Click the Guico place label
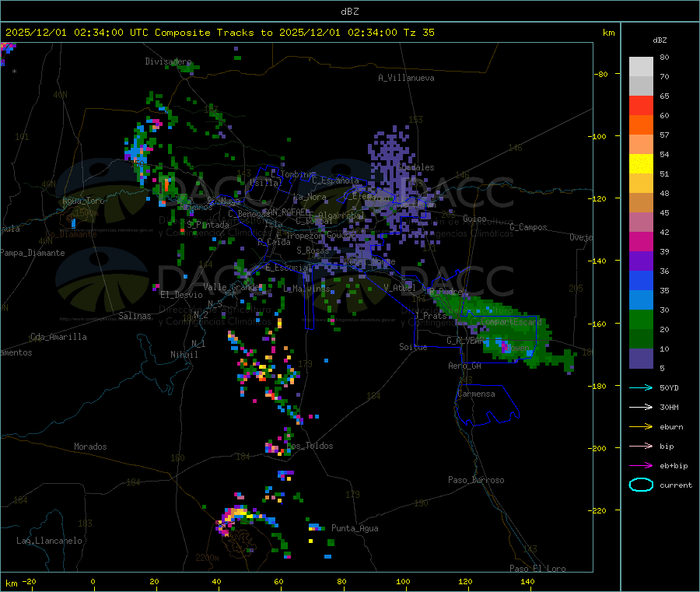 tap(474, 219)
